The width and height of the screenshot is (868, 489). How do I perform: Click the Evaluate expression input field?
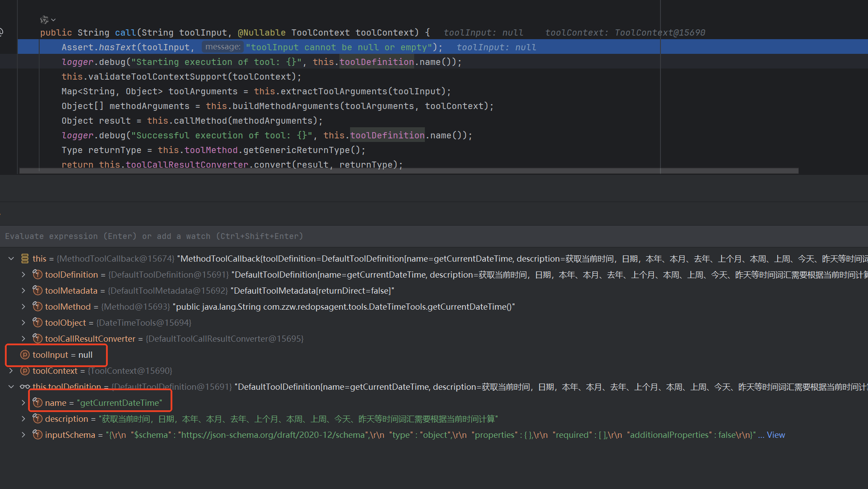(x=434, y=236)
